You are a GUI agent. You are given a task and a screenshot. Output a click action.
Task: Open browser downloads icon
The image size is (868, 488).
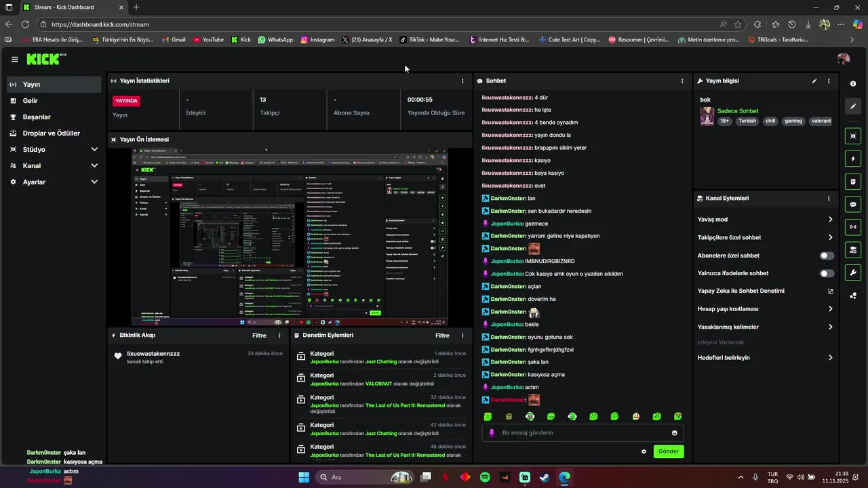click(808, 24)
